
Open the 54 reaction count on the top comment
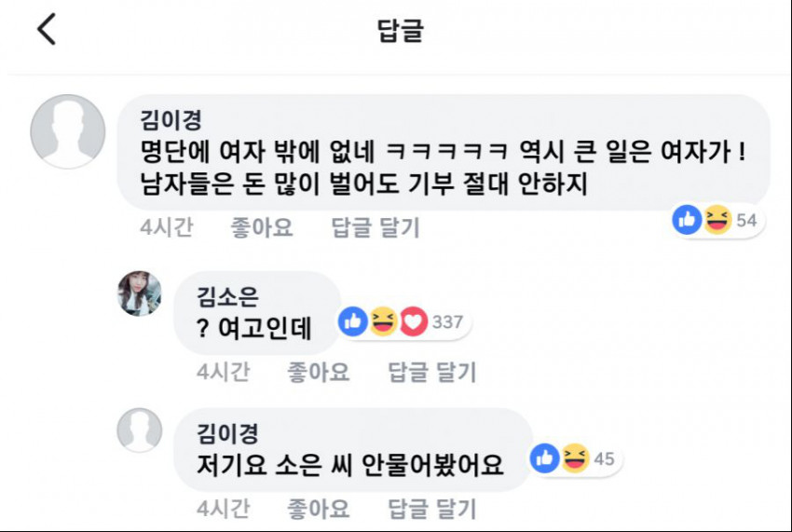pos(746,221)
